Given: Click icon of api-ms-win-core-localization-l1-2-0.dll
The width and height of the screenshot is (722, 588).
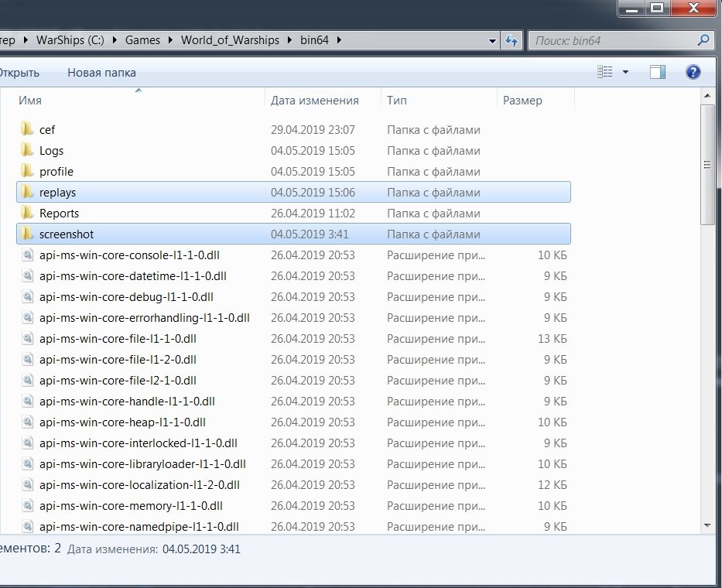Looking at the screenshot, I should coord(28,484).
